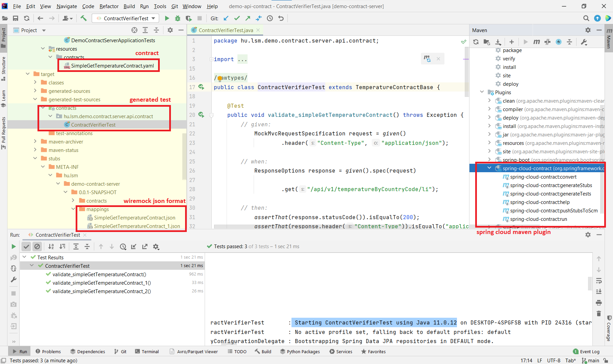Toggle scroll to end in console
Image resolution: width=613 pixels, height=364 pixels.
599,291
